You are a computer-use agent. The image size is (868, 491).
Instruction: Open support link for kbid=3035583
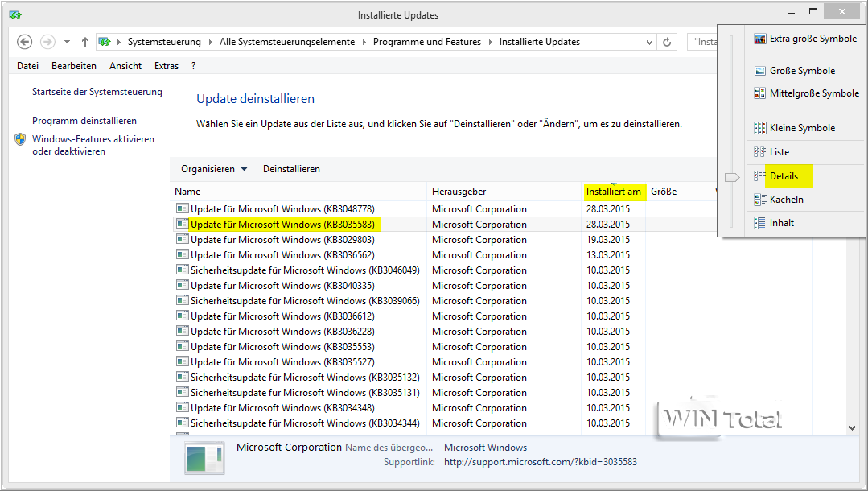[x=541, y=462]
